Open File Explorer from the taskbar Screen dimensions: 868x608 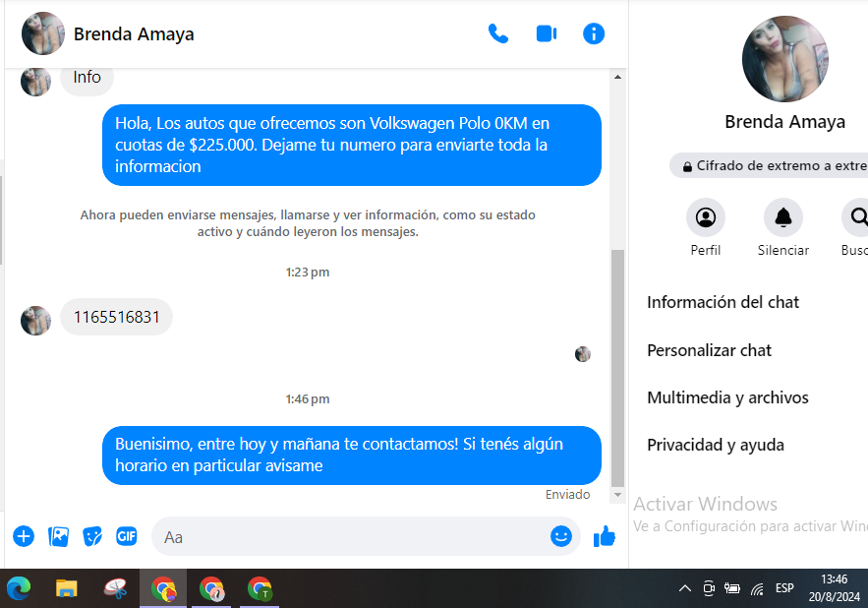coord(66,588)
